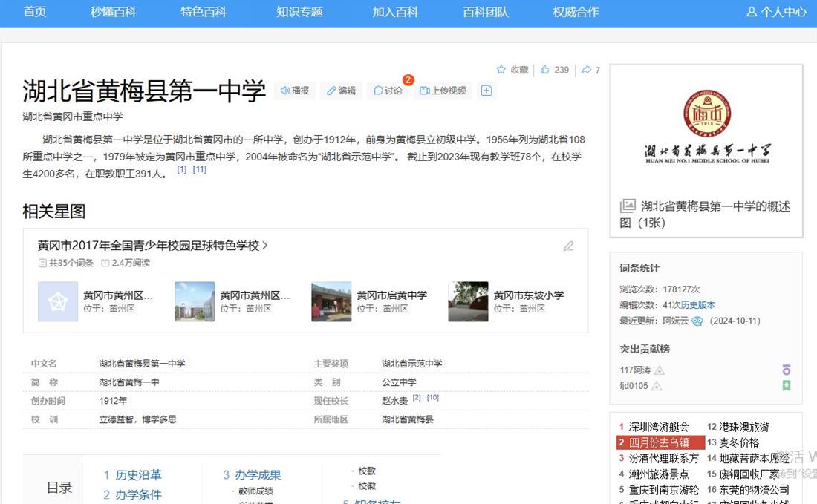Open reference [2] beside 赵水贵
This screenshot has height=504, width=817.
pyautogui.click(x=417, y=397)
